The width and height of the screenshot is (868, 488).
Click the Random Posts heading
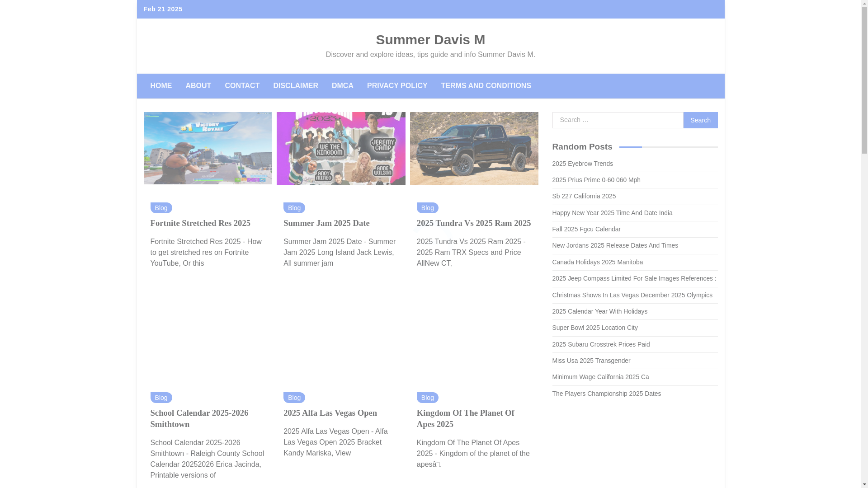pyautogui.click(x=582, y=147)
